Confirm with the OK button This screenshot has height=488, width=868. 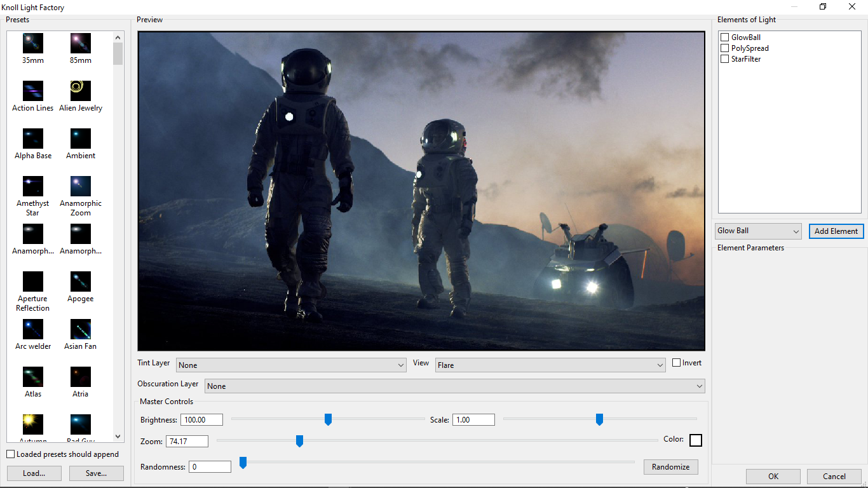click(773, 477)
